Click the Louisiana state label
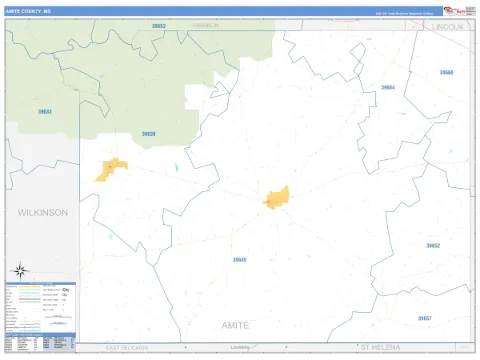The image size is (480, 360). pyautogui.click(x=240, y=347)
